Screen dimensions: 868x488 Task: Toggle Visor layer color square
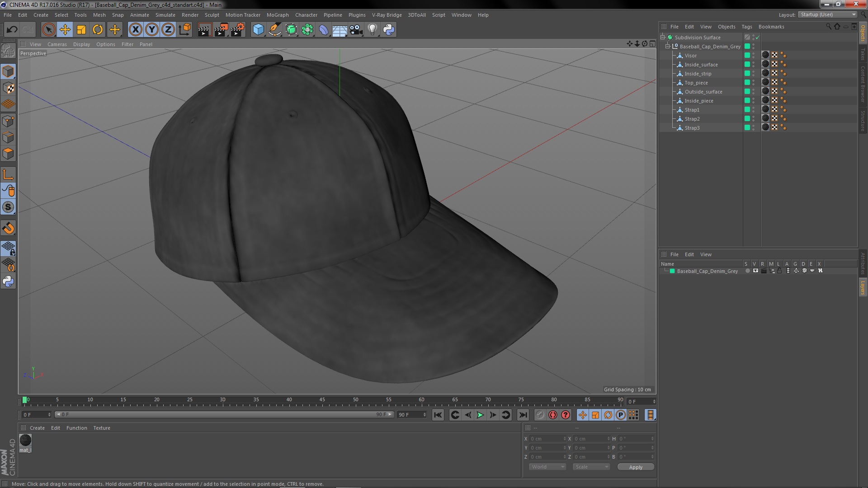747,55
